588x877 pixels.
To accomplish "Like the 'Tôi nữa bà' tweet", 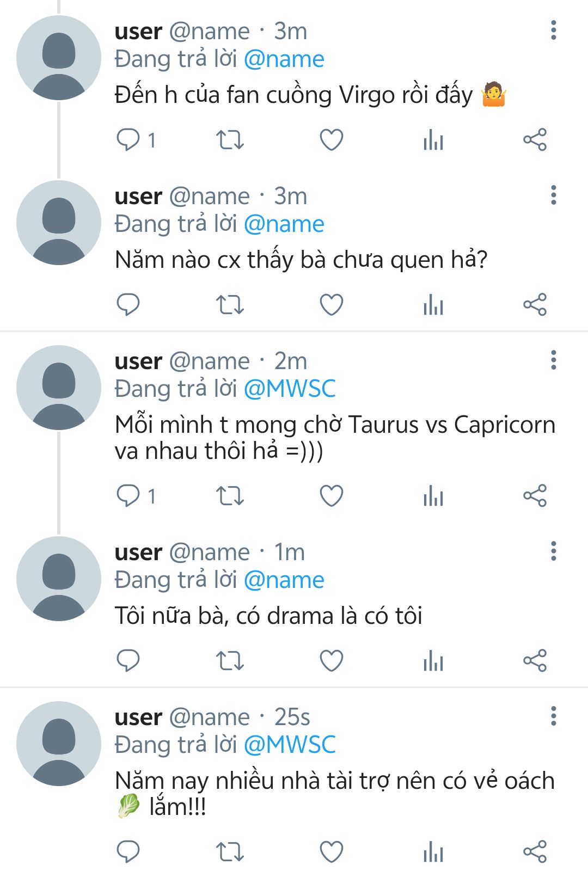I will [x=331, y=661].
